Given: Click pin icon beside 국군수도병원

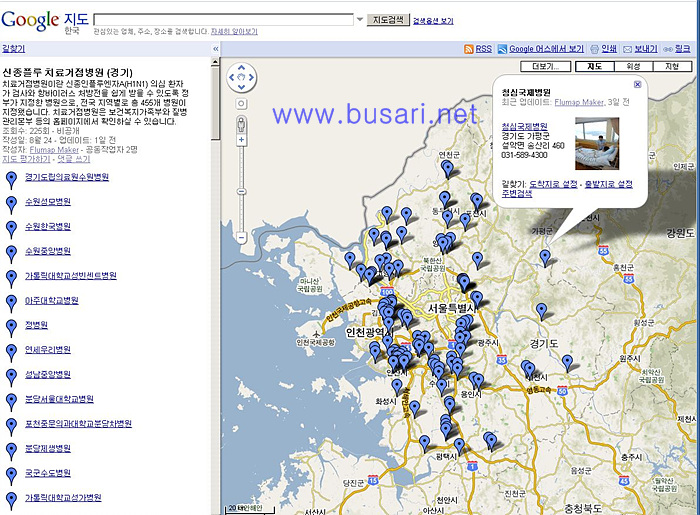Looking at the screenshot, I should pos(12,476).
